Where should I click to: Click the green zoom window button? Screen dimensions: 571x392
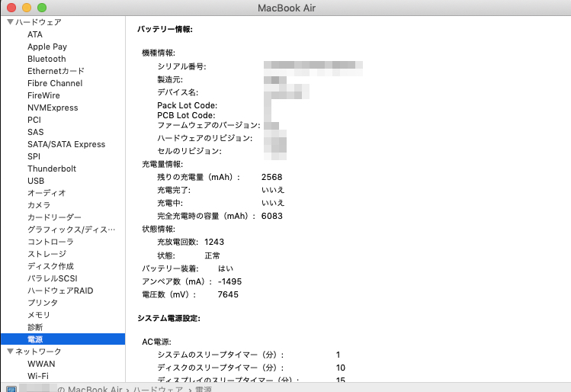[x=42, y=8]
